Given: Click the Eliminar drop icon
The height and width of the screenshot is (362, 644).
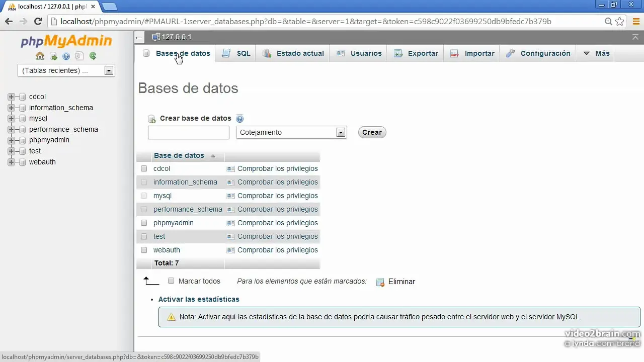Looking at the screenshot, I should (380, 282).
